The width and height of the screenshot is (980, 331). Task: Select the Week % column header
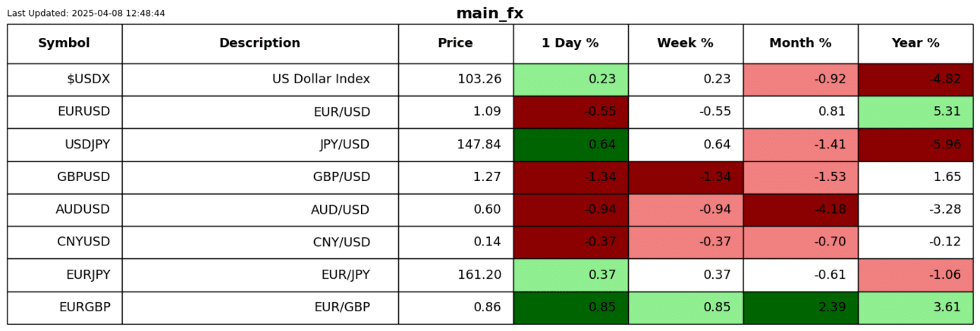[685, 43]
